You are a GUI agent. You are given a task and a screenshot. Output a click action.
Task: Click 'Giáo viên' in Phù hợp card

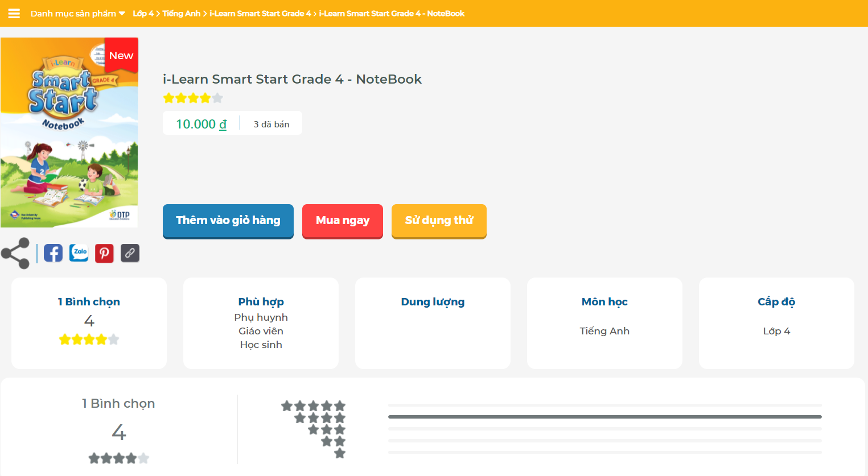(x=261, y=331)
